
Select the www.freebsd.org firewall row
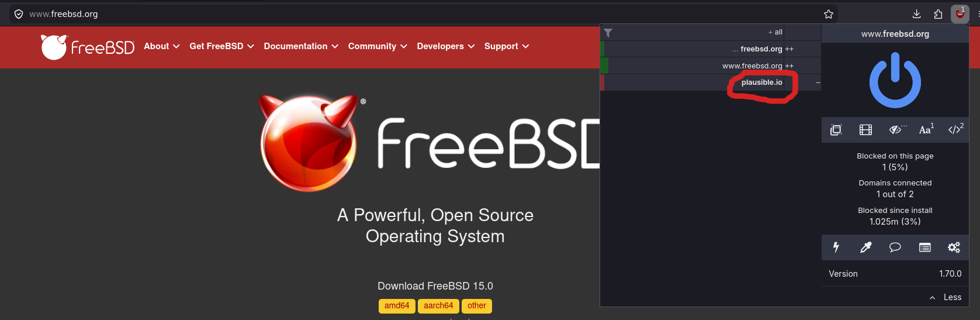click(x=710, y=66)
